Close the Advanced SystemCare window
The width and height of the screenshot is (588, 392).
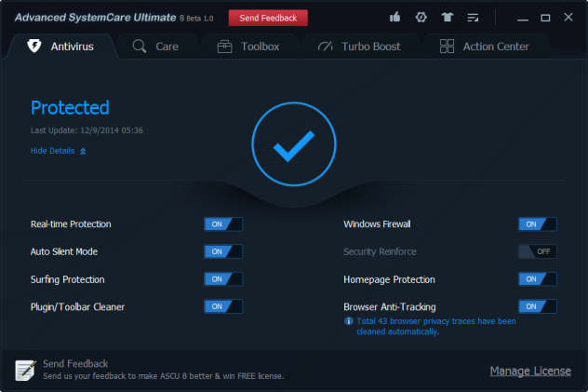tap(568, 18)
